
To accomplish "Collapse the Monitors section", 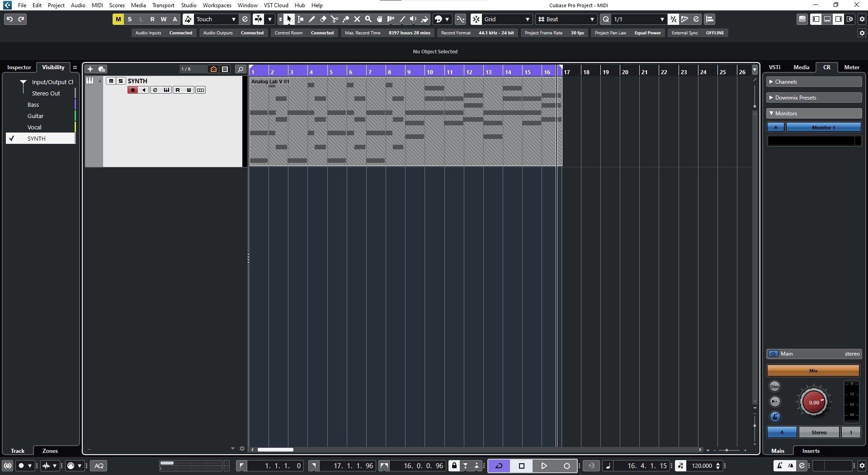I will (x=814, y=114).
